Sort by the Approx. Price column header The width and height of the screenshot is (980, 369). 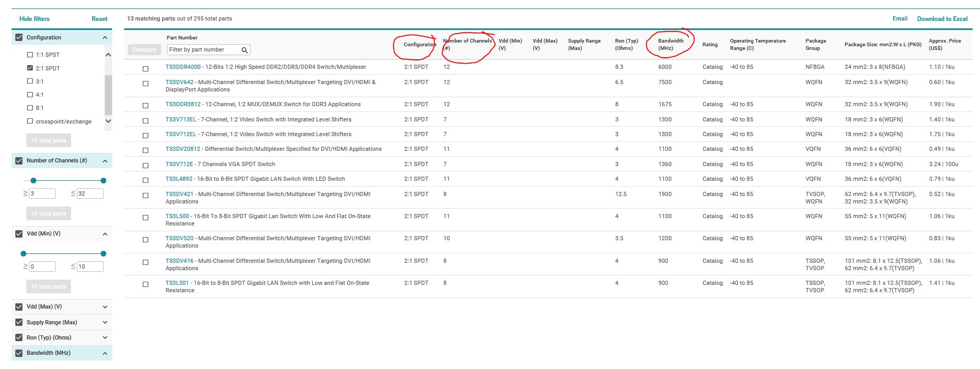(x=945, y=44)
